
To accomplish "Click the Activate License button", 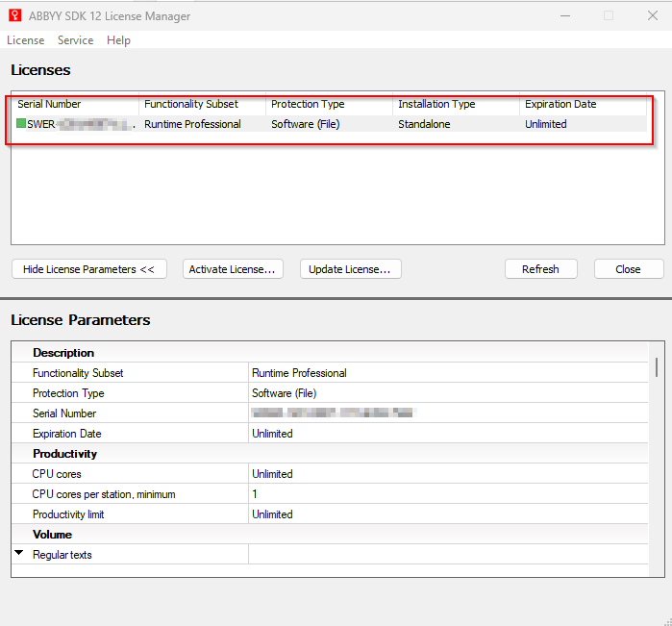I will (x=232, y=269).
